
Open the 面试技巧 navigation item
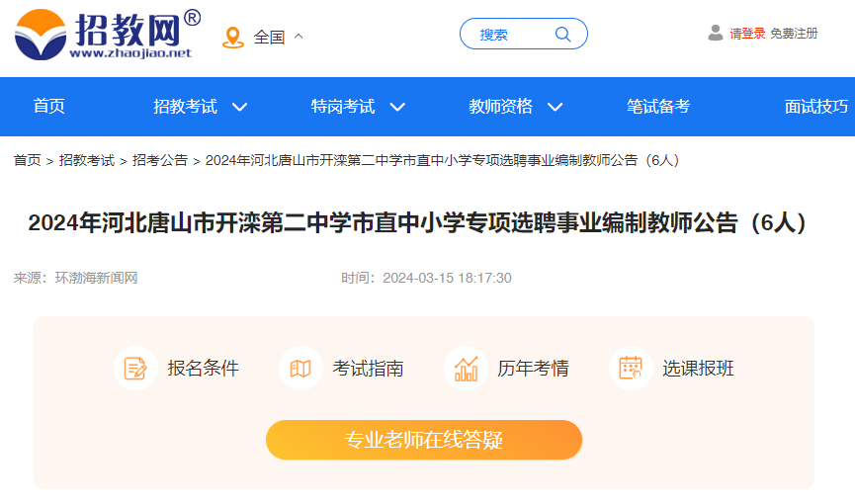click(816, 107)
